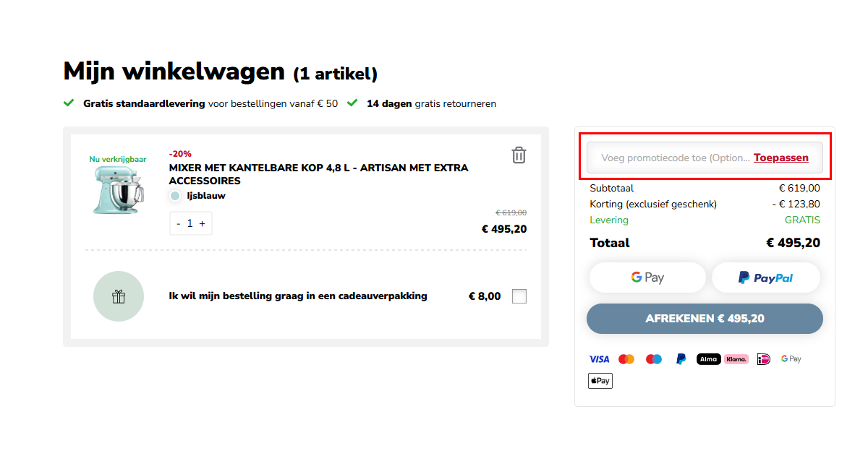Select the Visa payment icon
This screenshot has height=456, width=868.
pyautogui.click(x=599, y=358)
